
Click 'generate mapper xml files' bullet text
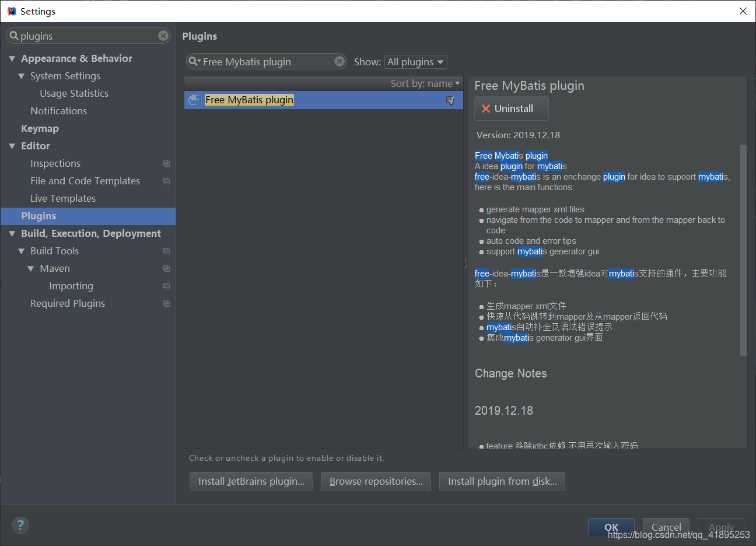tap(535, 209)
